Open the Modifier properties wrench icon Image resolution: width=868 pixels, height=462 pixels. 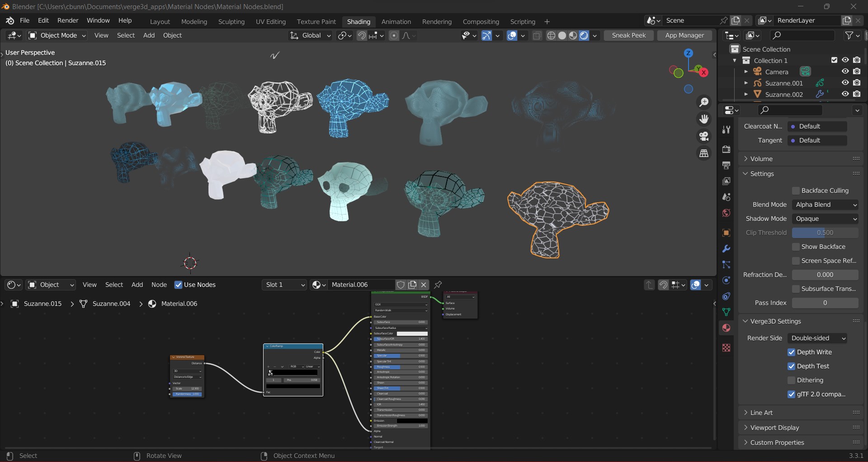(x=726, y=248)
